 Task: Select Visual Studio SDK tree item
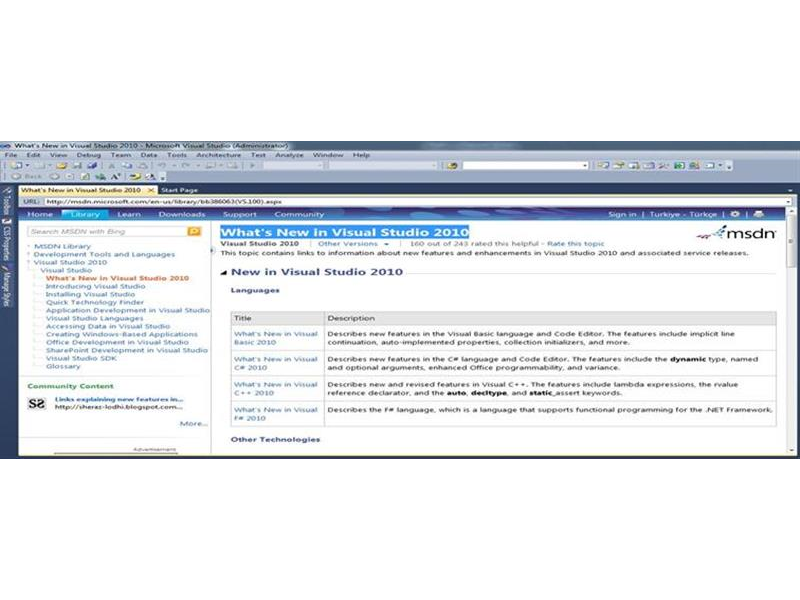click(81, 358)
